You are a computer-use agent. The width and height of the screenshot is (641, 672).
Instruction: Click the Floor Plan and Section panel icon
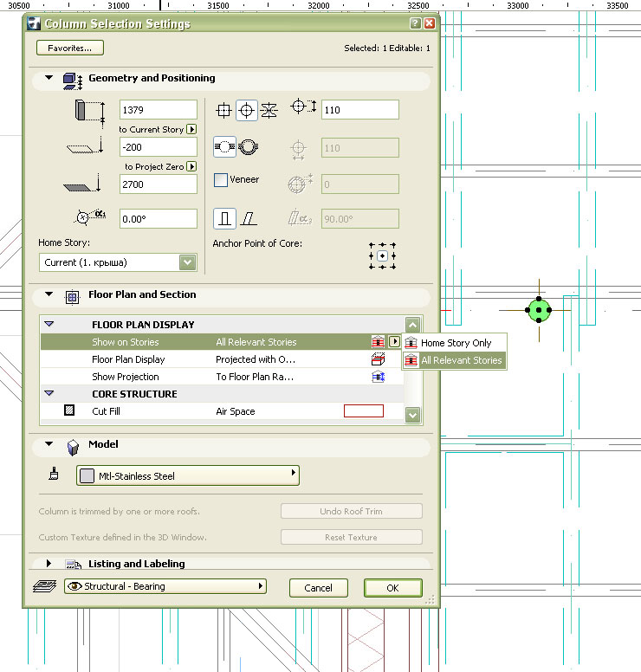(x=72, y=296)
